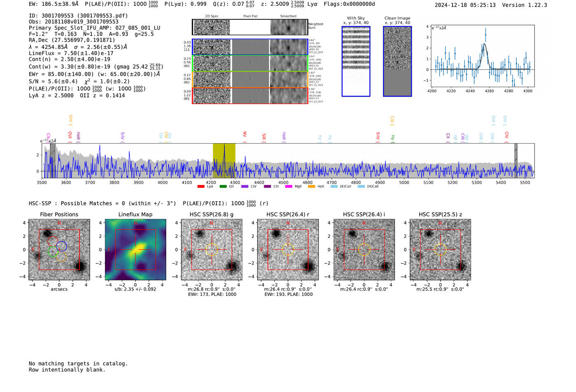Click the purple CIV legend swatch
The width and height of the screenshot is (576, 392).
pos(245,187)
